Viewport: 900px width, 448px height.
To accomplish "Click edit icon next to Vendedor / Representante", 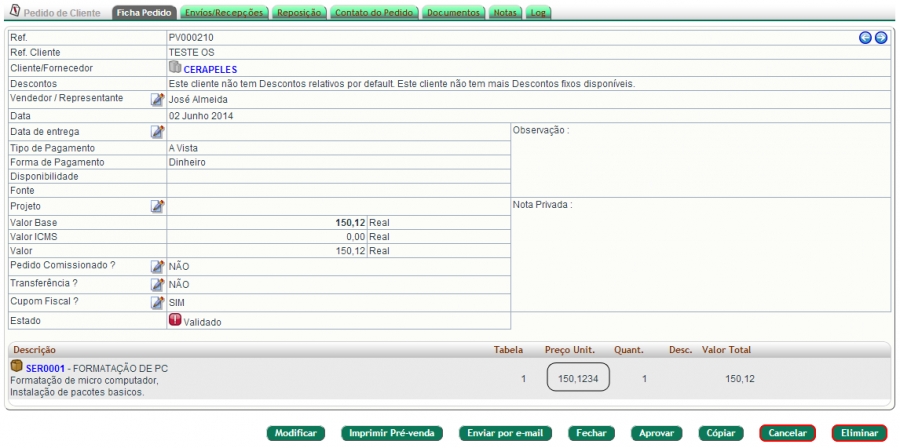I will coord(157,100).
